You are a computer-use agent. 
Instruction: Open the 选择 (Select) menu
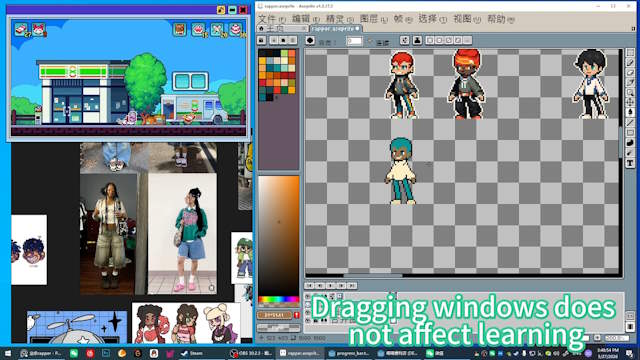(x=432, y=19)
